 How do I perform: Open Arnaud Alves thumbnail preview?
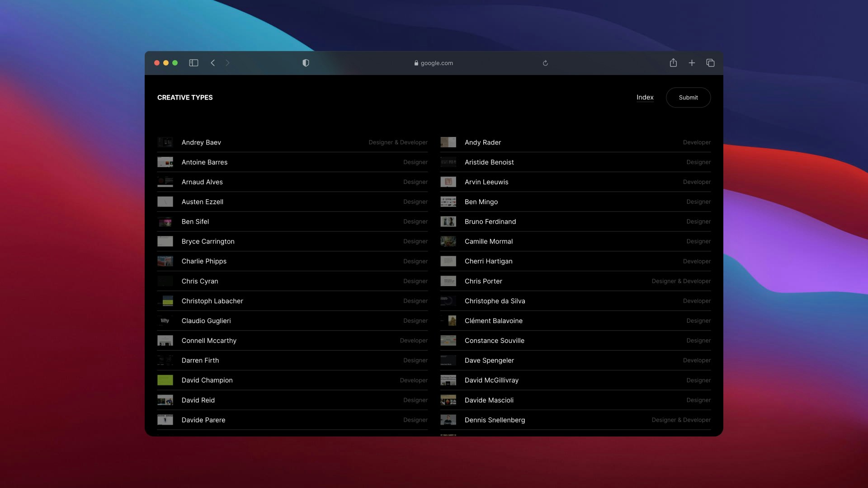point(165,182)
